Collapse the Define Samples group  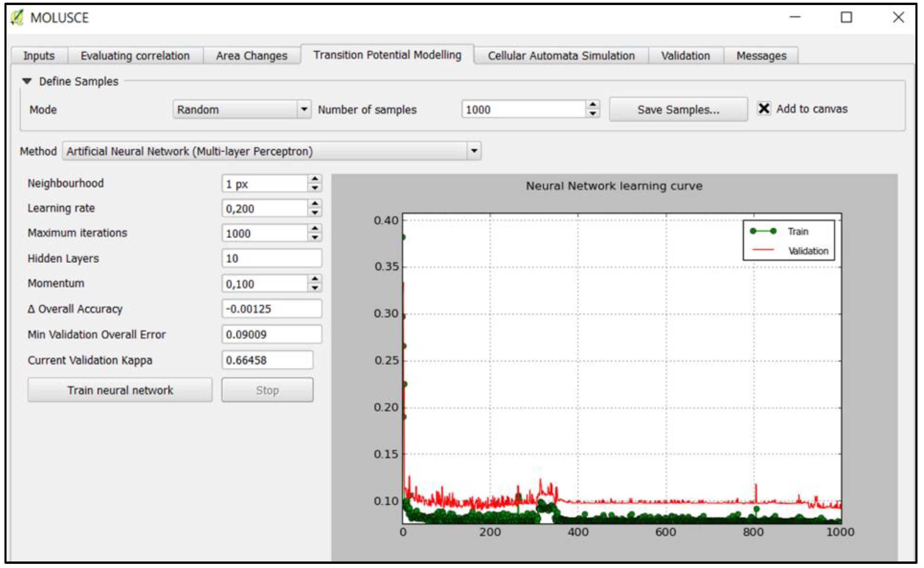tap(27, 81)
